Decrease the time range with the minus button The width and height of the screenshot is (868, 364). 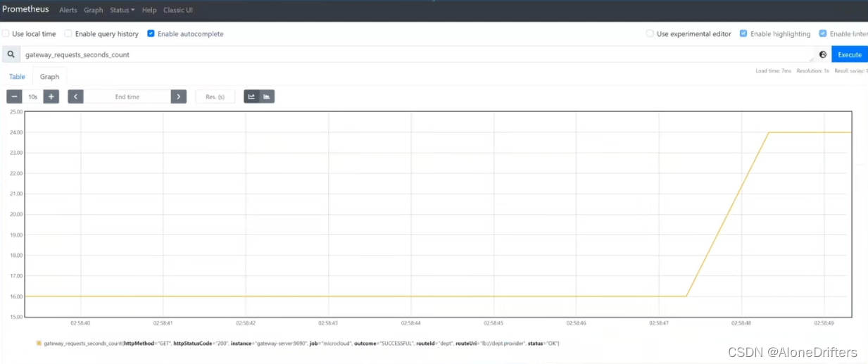tap(14, 96)
